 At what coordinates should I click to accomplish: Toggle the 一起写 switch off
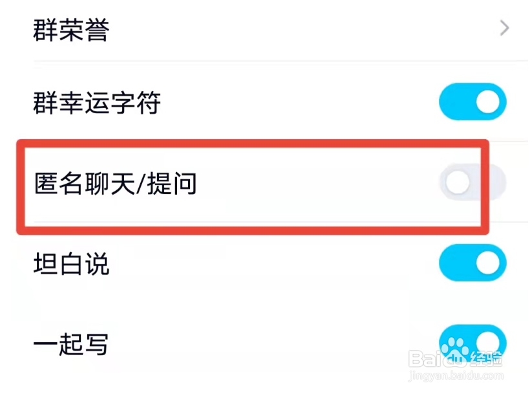[x=473, y=343]
